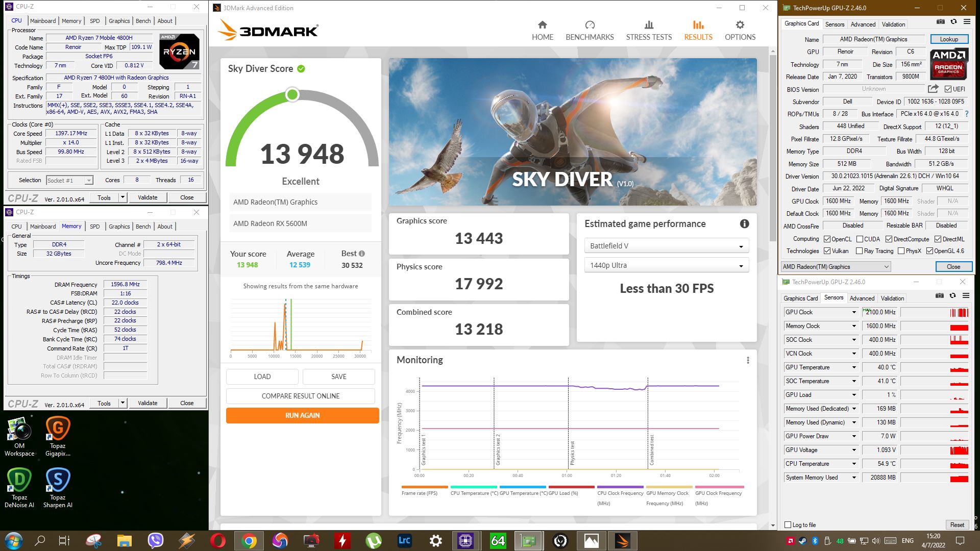Click the Chrome icon in the taskbar

pos(249,541)
